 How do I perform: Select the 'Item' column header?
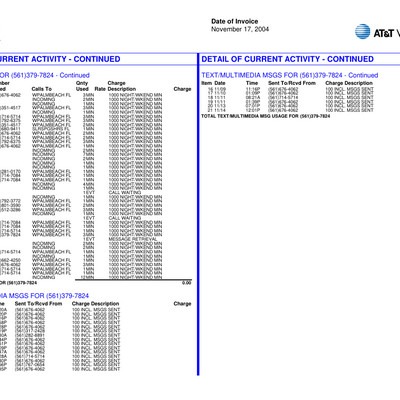pyautogui.click(x=207, y=83)
